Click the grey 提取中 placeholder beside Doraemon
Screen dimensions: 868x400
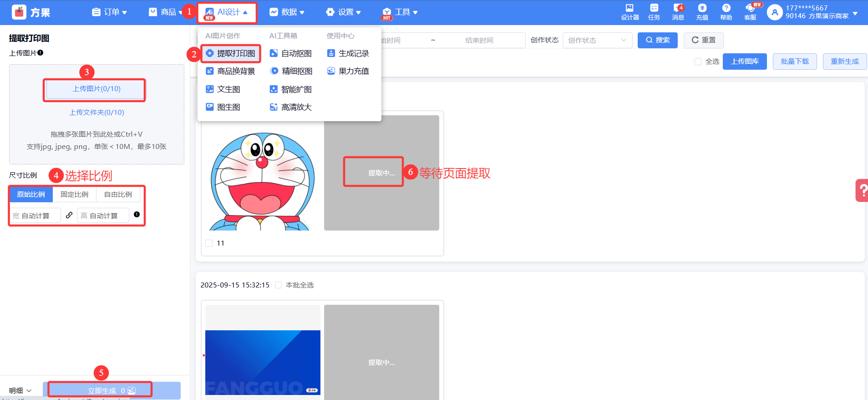coord(381,173)
